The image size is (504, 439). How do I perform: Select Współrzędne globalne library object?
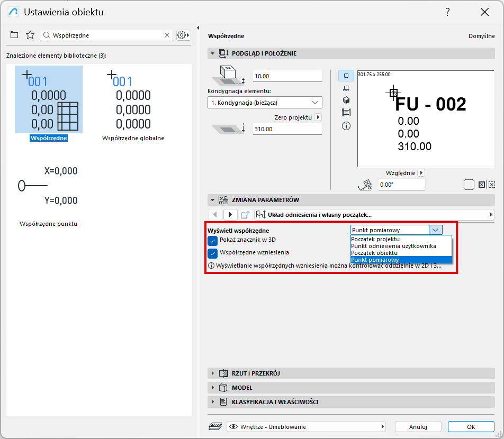click(x=133, y=104)
